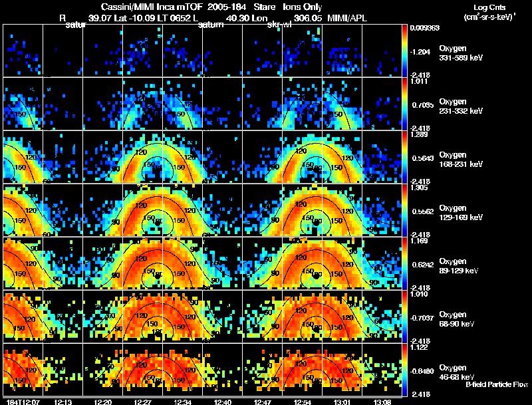Click the color bar for Oxygen 231-332 keV

(404, 104)
